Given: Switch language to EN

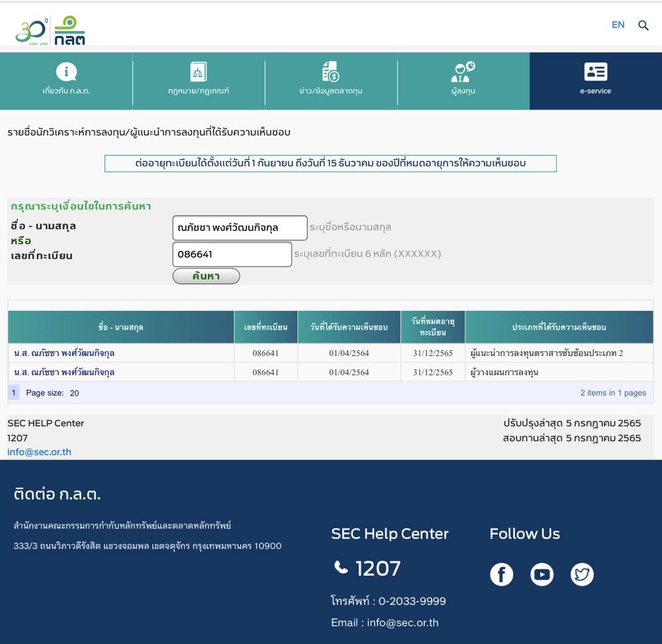Looking at the screenshot, I should coord(618,24).
